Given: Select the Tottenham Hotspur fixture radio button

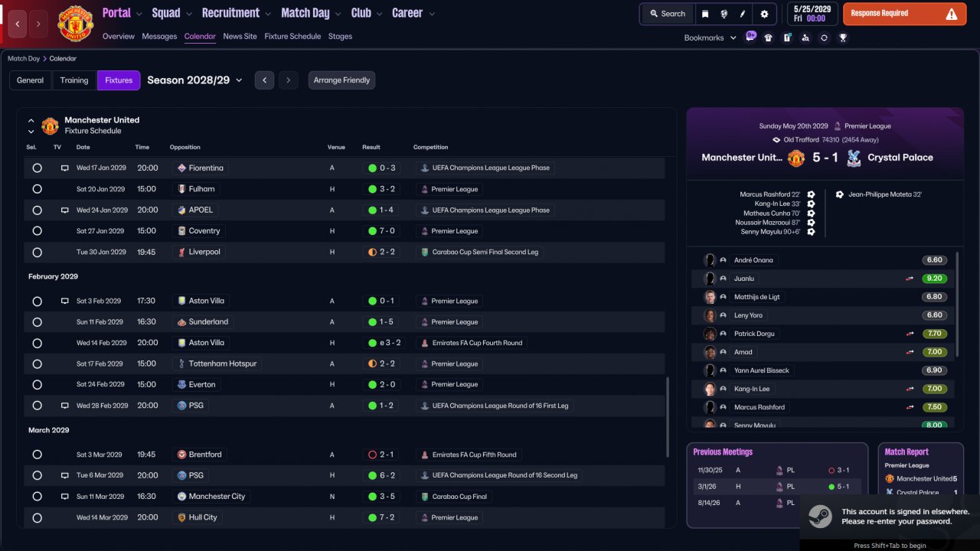Looking at the screenshot, I should pos(37,364).
